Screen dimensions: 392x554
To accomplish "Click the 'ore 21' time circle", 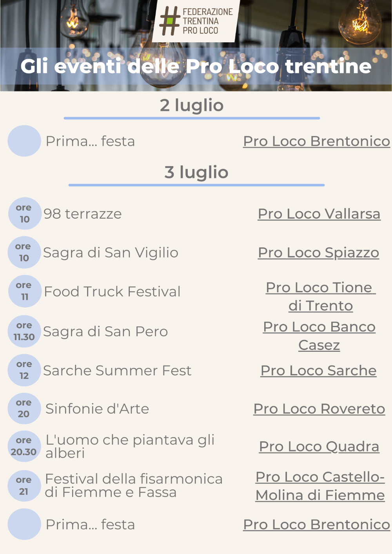I will 24,486.
